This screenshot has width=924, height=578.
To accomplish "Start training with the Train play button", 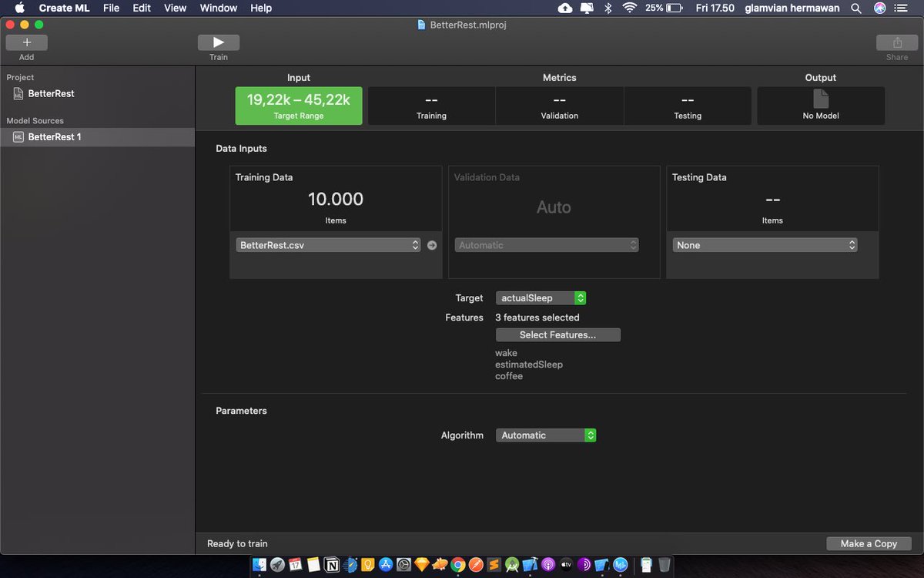I will click(219, 42).
